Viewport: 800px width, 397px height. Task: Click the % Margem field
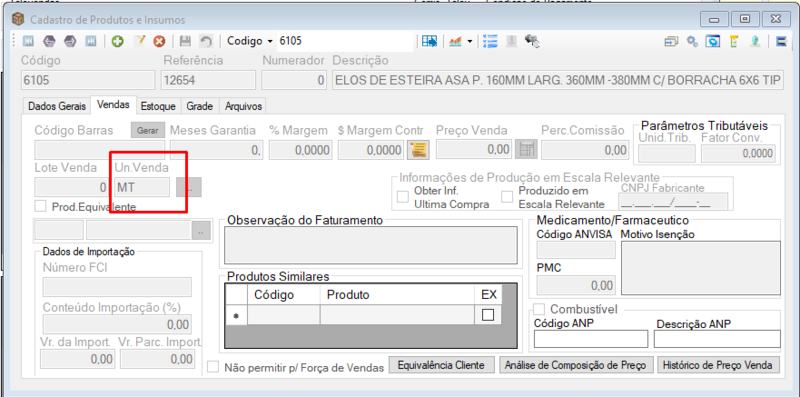point(301,150)
